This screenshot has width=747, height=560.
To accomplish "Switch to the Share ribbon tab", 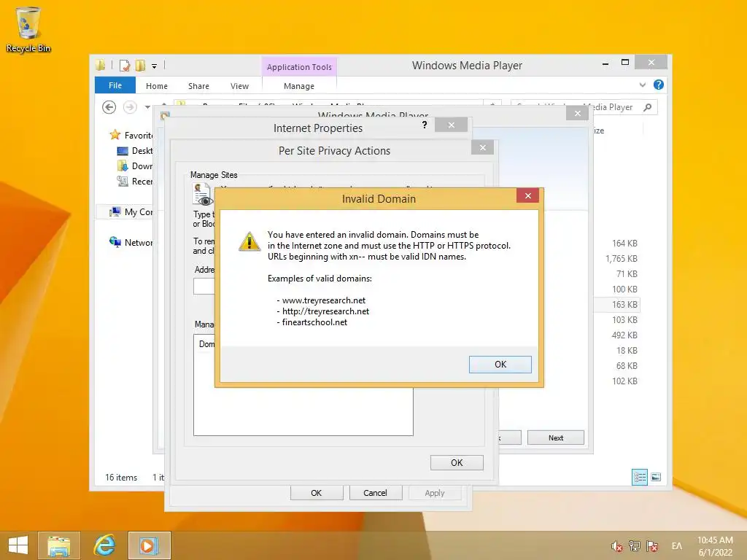I will click(x=198, y=86).
